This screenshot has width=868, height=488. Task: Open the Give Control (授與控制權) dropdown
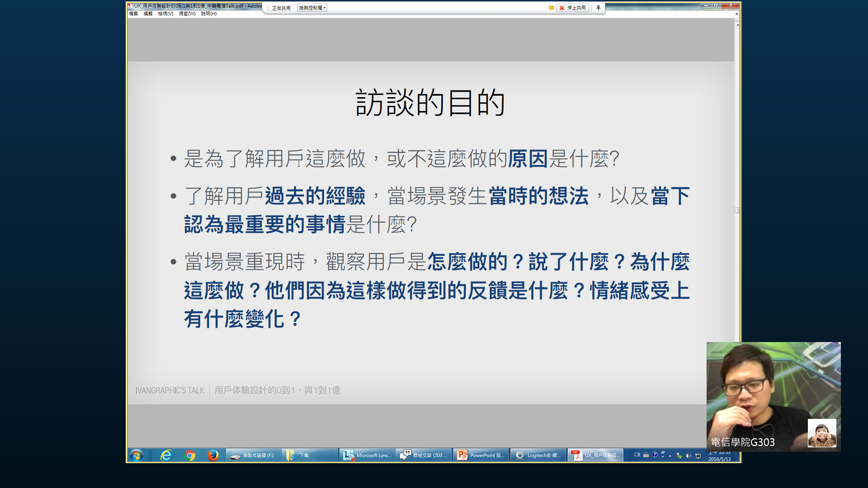tap(312, 8)
